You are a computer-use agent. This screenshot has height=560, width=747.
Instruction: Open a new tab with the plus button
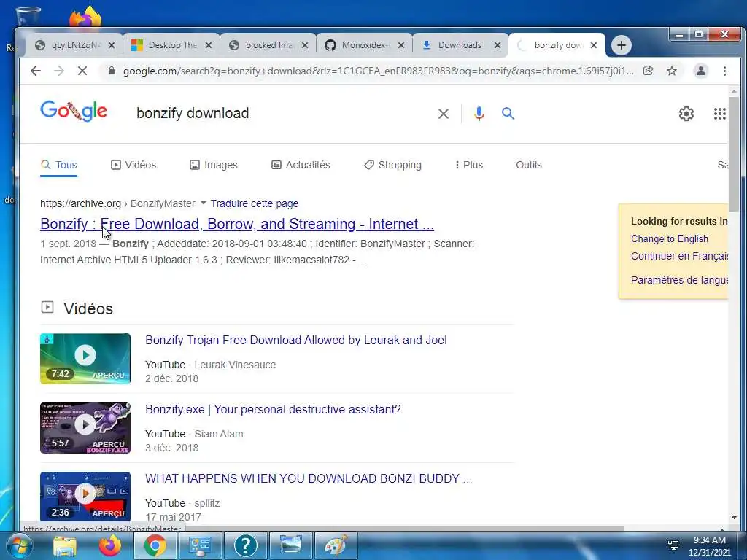tap(622, 45)
